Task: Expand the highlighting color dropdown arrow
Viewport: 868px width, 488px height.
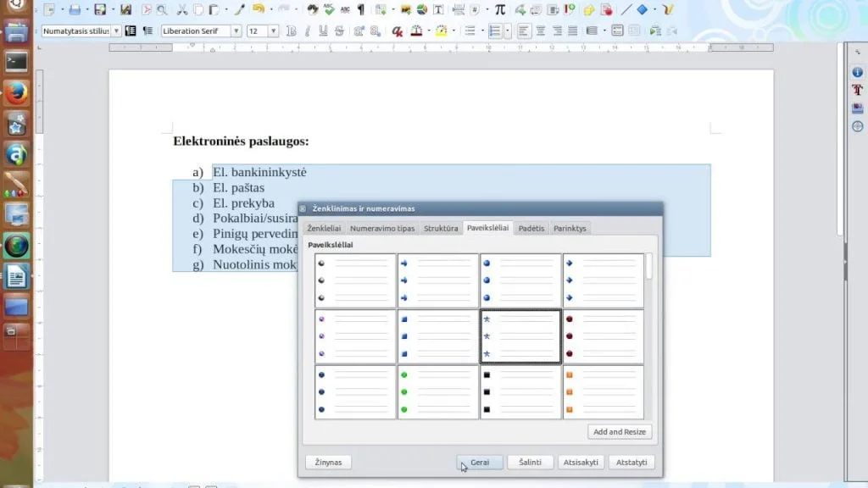Action: point(454,31)
